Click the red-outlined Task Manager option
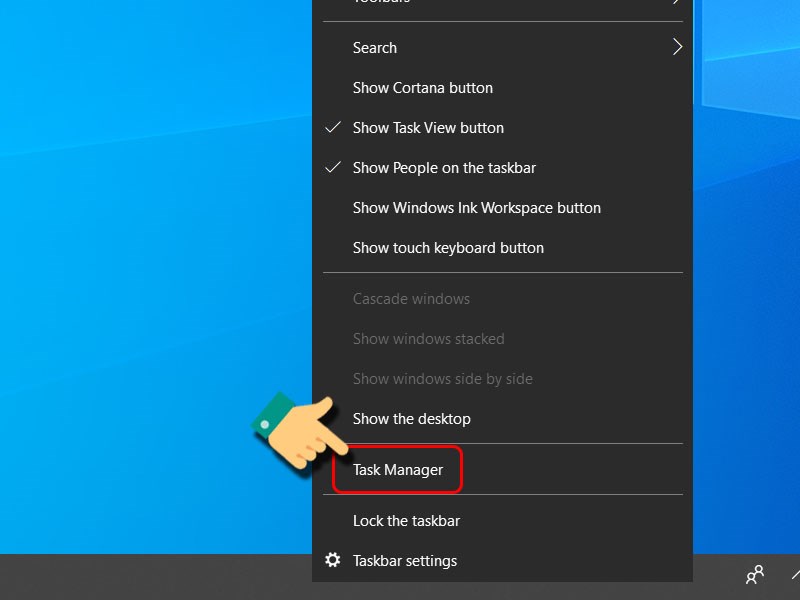This screenshot has height=600, width=800. 397,468
